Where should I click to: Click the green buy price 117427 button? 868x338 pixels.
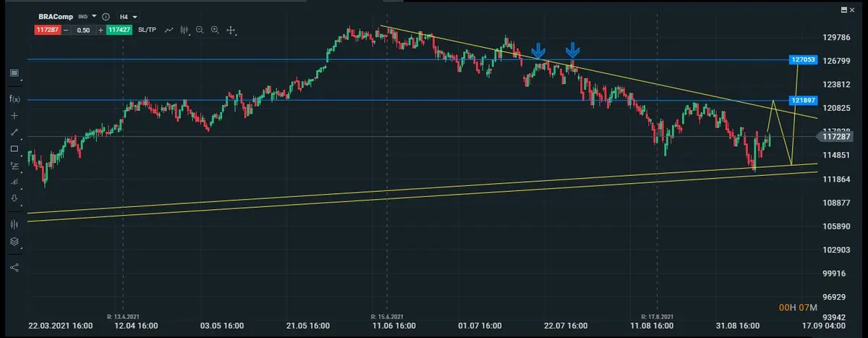pyautogui.click(x=118, y=30)
